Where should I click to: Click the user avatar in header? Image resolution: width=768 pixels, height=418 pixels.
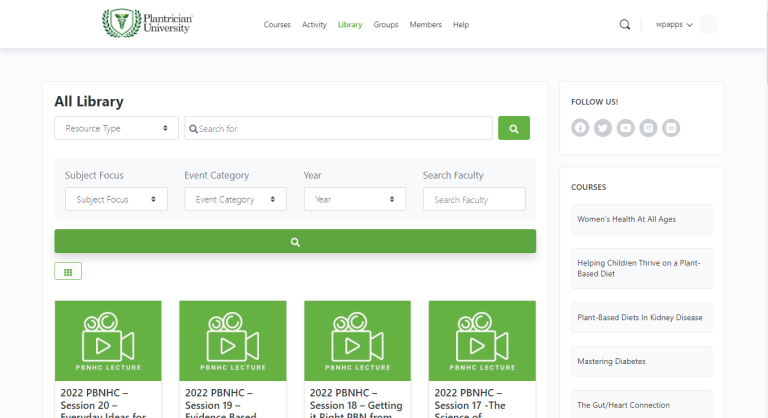point(708,25)
